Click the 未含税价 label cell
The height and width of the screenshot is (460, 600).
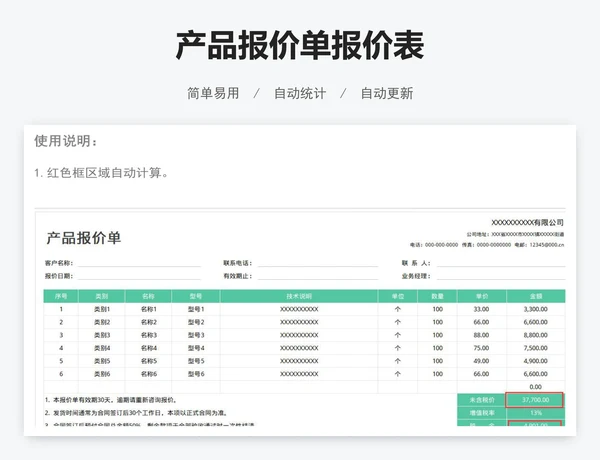[482, 400]
